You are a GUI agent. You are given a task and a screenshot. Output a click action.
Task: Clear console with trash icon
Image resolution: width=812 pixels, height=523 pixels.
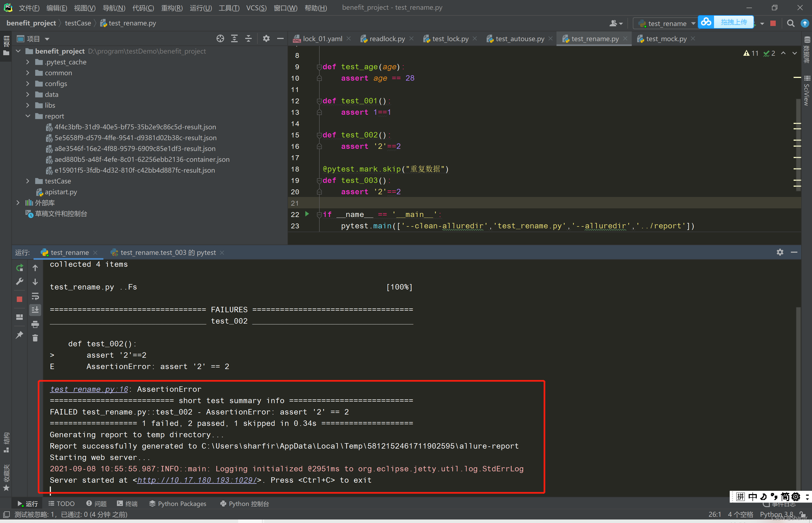point(35,338)
